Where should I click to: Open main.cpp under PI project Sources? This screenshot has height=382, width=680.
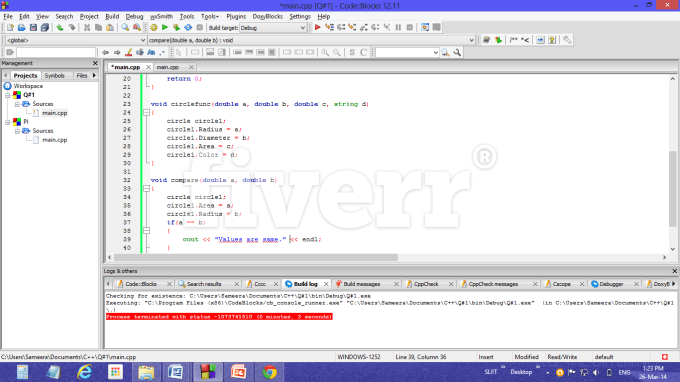[55, 140]
